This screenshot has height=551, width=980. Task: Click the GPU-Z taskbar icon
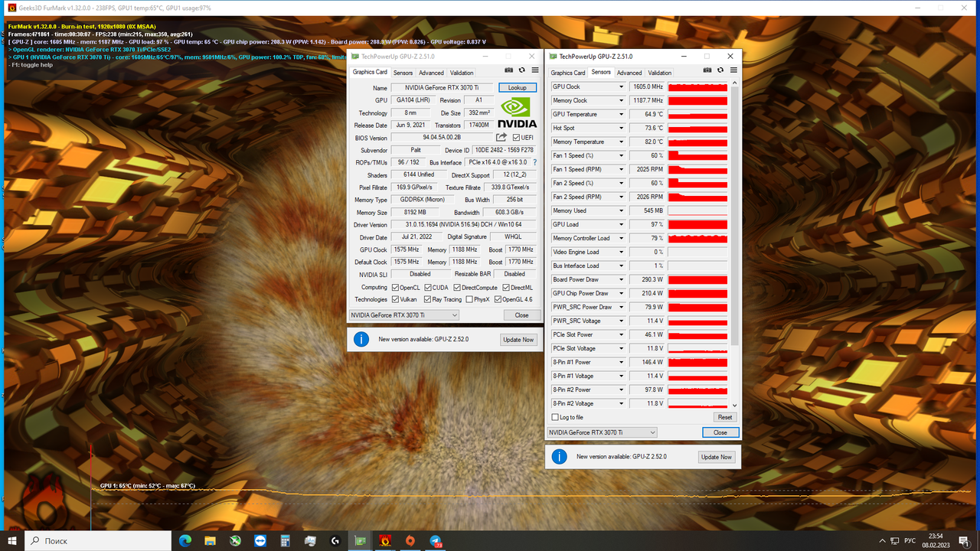[x=361, y=541]
